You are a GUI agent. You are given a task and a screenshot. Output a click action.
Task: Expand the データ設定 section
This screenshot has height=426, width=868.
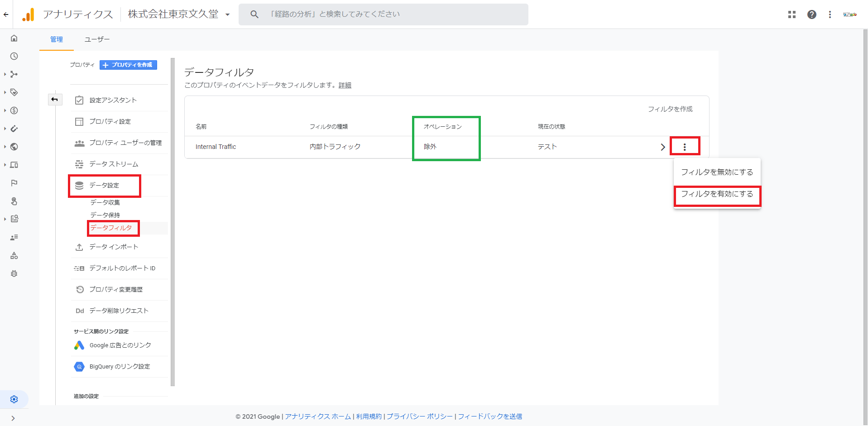click(x=104, y=186)
